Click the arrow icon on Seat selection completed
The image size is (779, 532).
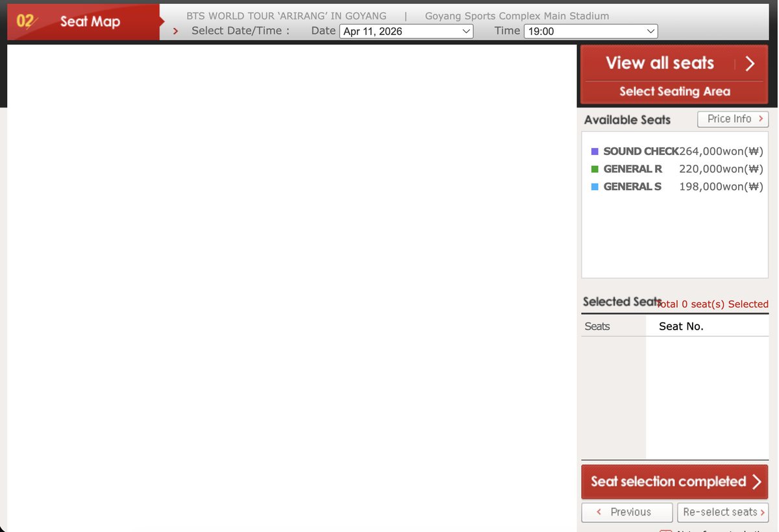[757, 481]
